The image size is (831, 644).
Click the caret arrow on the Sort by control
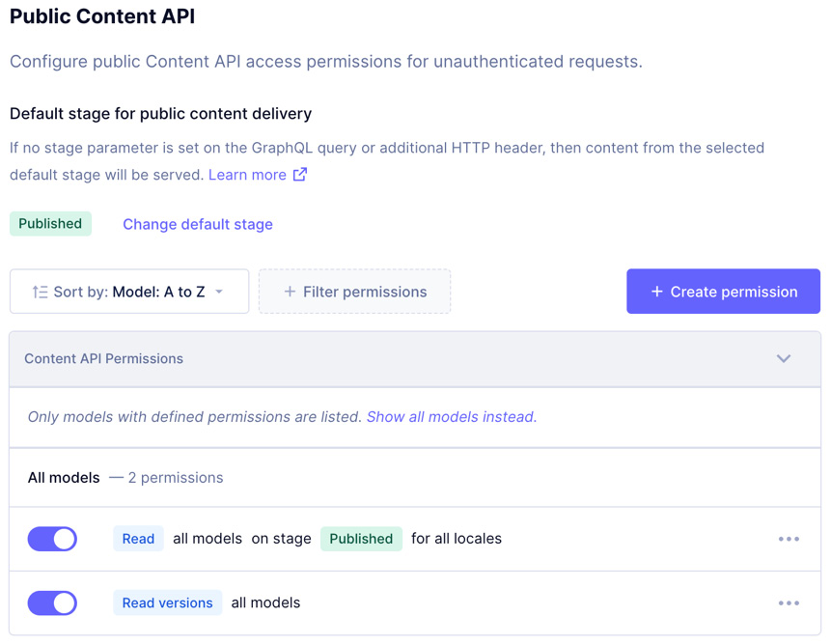[220, 292]
